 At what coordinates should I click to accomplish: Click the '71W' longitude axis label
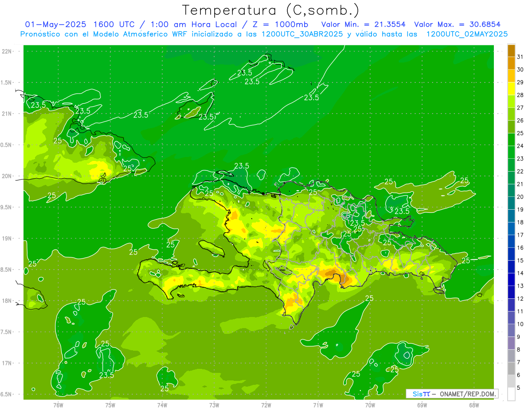point(318,405)
